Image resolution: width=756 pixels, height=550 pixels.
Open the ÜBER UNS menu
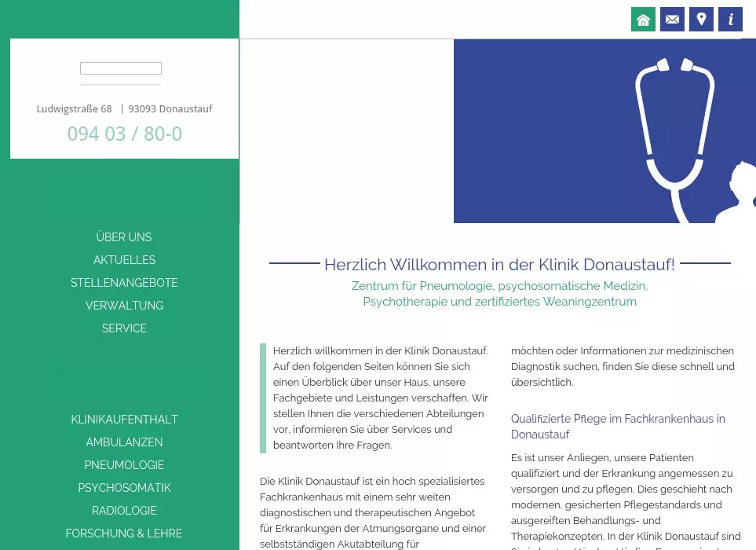coord(124,237)
